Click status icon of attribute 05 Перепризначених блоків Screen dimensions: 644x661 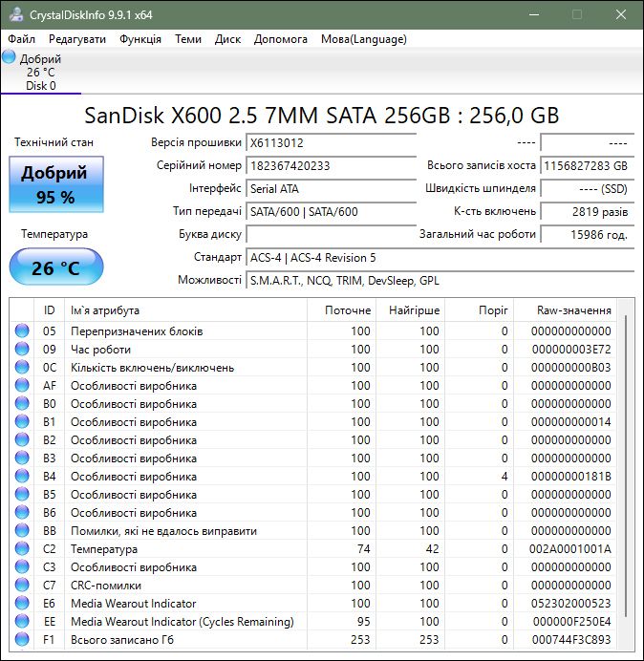coord(22,330)
